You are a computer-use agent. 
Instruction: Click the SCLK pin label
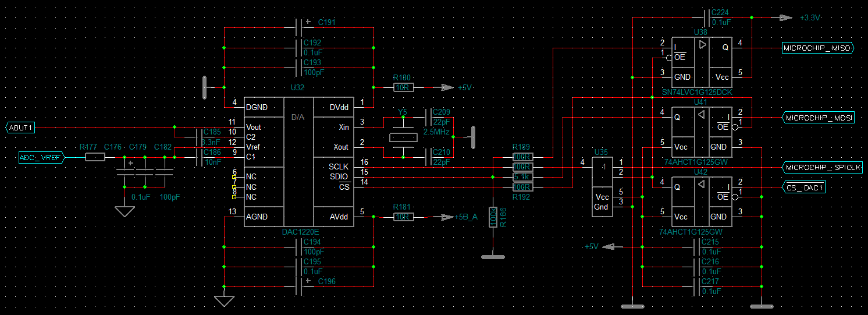(x=339, y=167)
